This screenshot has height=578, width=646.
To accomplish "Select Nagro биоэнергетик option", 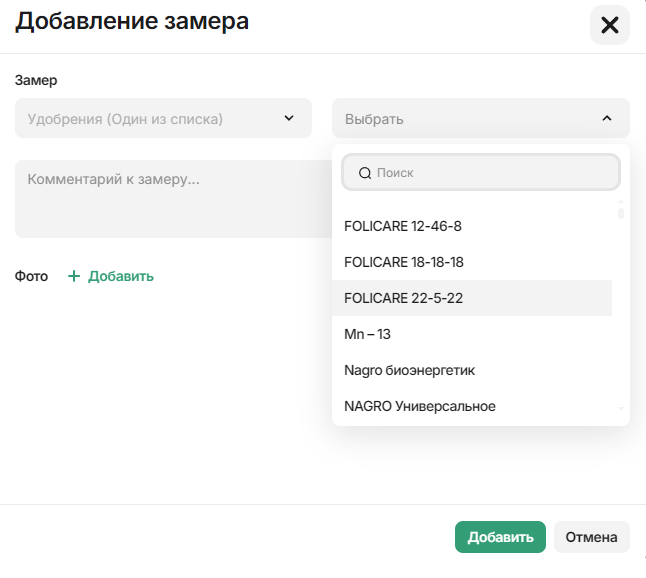I will pyautogui.click(x=472, y=370).
